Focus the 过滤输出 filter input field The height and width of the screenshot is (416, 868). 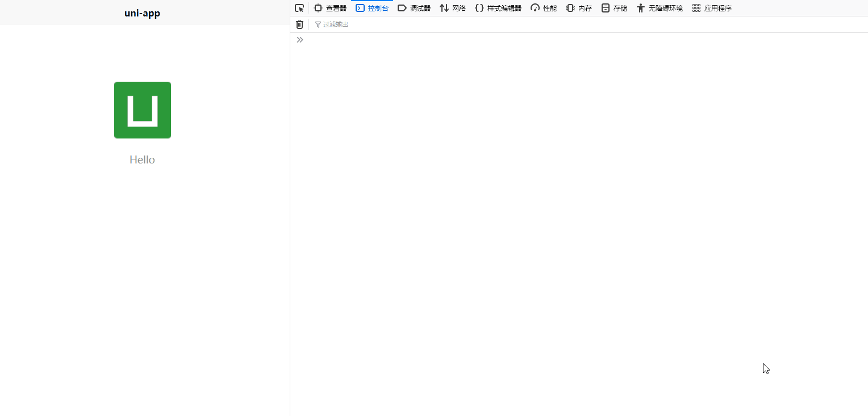coord(589,24)
